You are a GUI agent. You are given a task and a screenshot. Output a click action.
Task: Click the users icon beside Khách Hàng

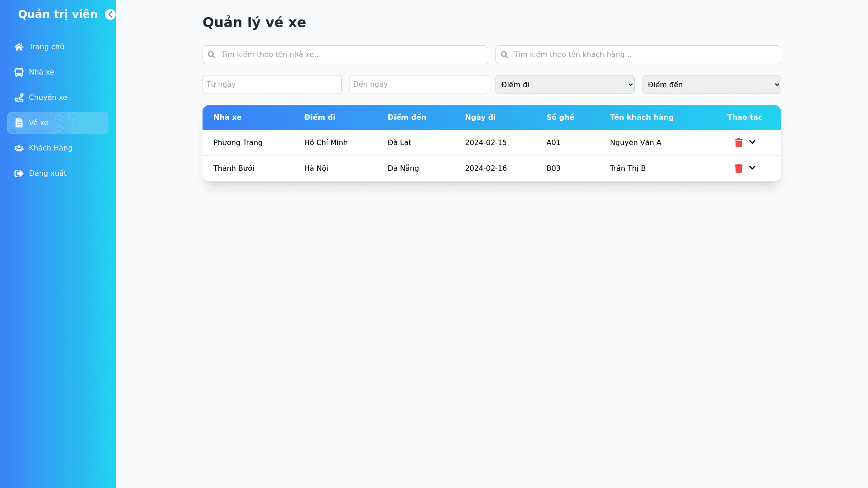click(x=19, y=148)
